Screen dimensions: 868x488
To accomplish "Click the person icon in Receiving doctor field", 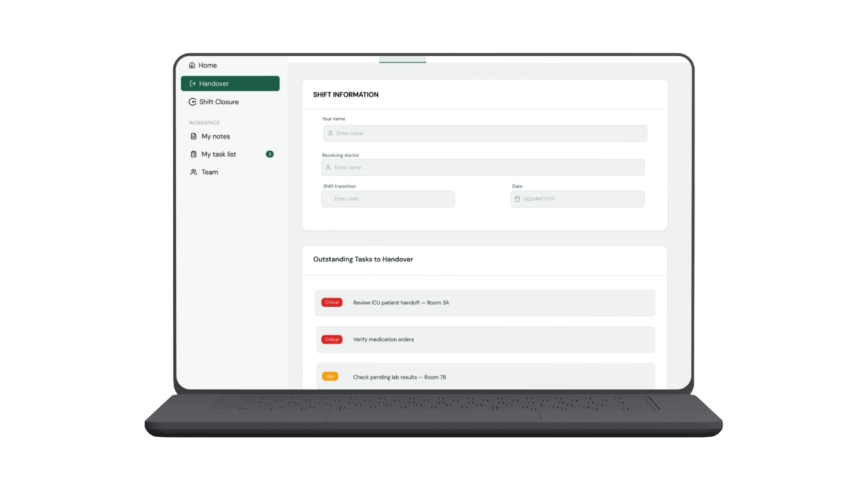I will (x=328, y=167).
